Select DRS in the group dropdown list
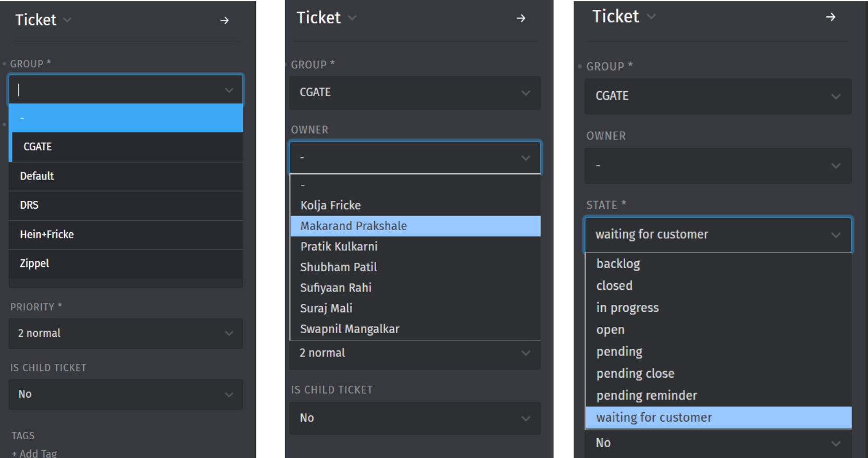868x458 pixels. (x=29, y=205)
